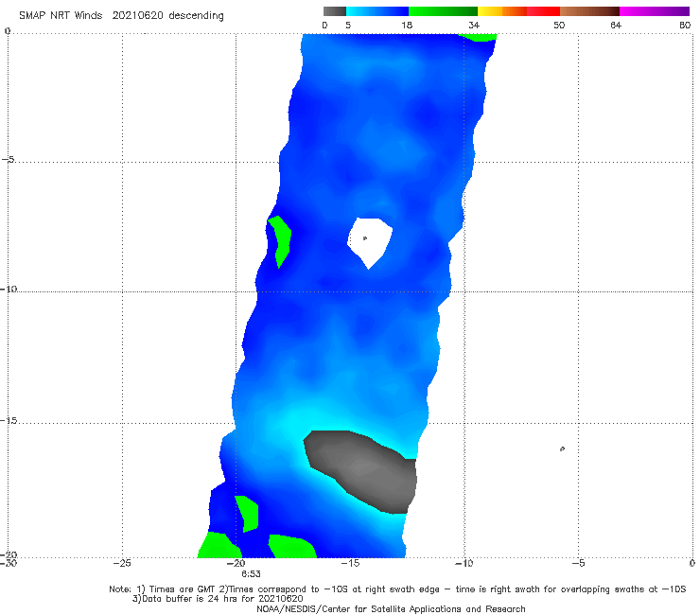Click the '-25' longitude axis label

click(x=122, y=563)
